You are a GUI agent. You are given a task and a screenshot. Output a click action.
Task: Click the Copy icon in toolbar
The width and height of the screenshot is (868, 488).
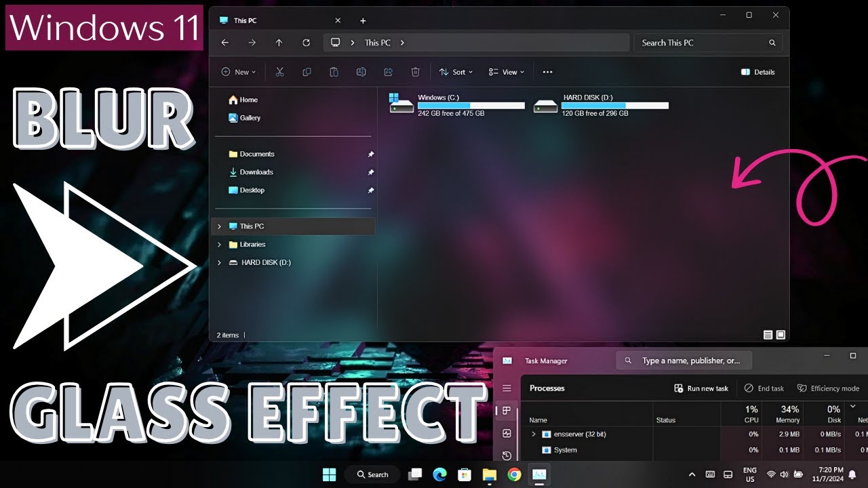pyautogui.click(x=307, y=72)
